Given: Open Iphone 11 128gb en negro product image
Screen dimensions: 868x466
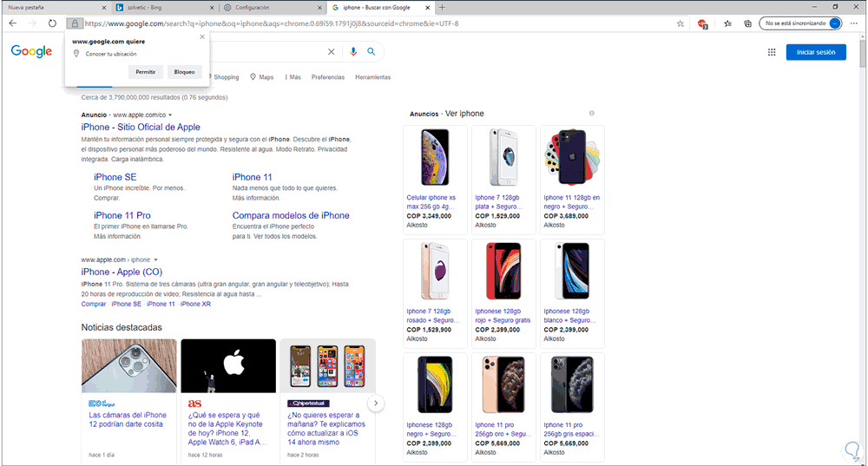Looking at the screenshot, I should pyautogui.click(x=572, y=157).
